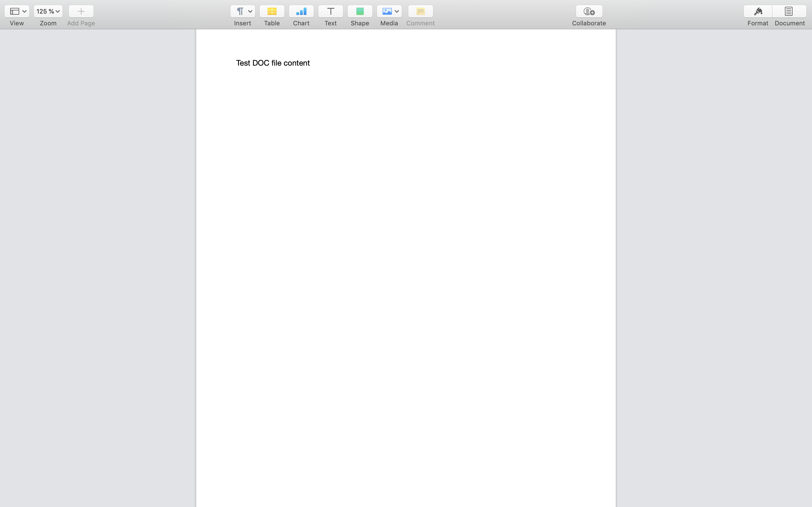Insert a Table into the document
This screenshot has height=507, width=812.
coord(272,11)
